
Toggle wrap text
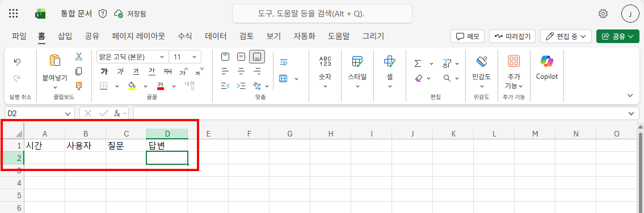283,62
